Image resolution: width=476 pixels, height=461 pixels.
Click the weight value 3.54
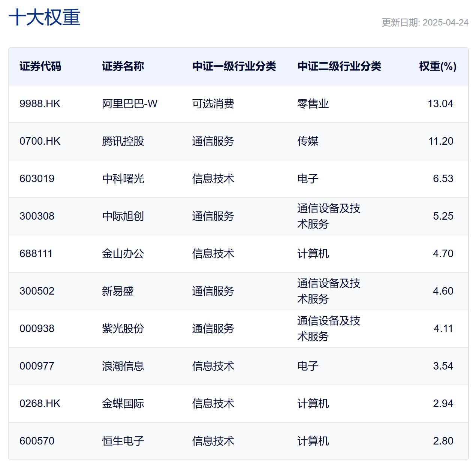(x=443, y=366)
